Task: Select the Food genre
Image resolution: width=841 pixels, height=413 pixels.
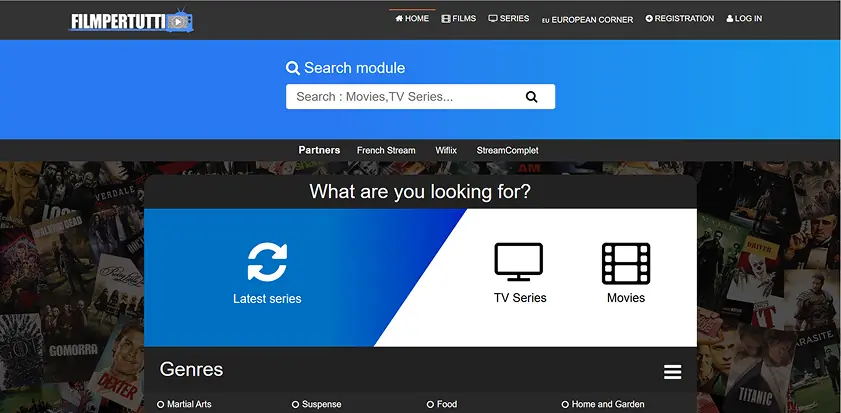Action: tap(442, 404)
